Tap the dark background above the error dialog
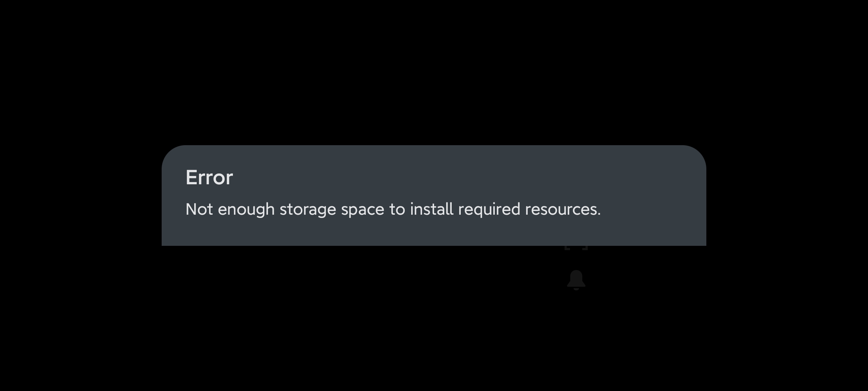The image size is (868, 391). click(x=434, y=72)
